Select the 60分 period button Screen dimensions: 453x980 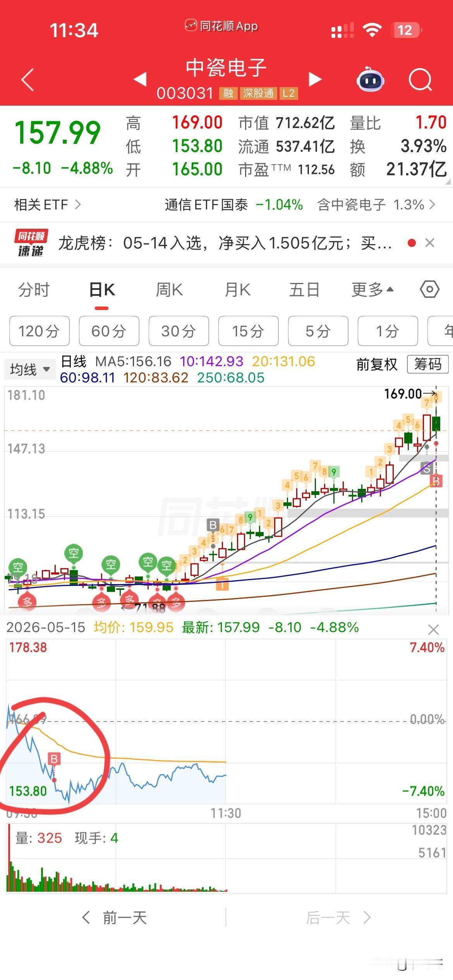(109, 331)
